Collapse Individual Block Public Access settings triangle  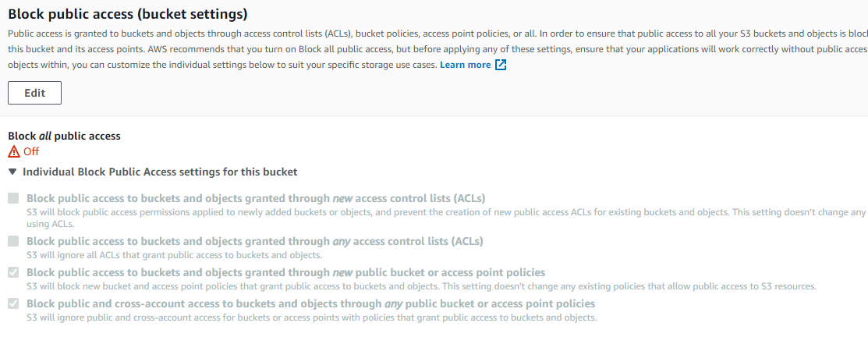[x=12, y=172]
